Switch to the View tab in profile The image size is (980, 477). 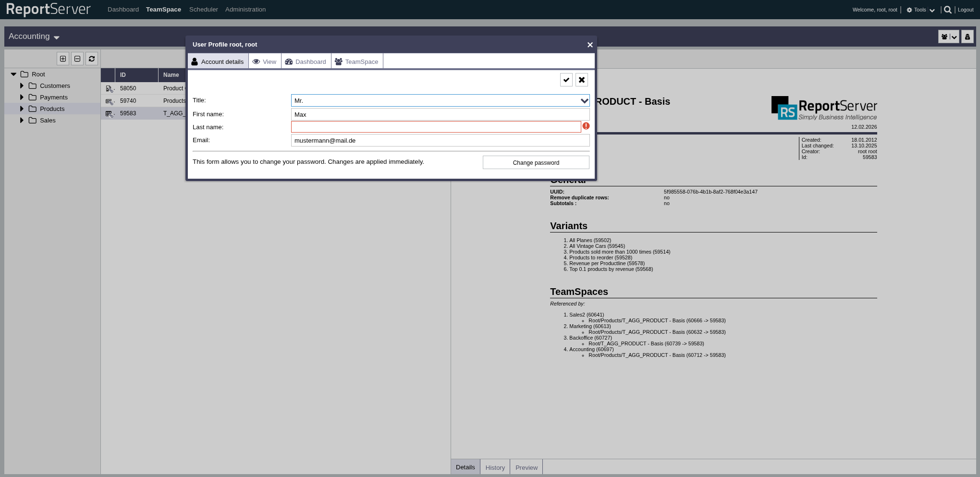(x=265, y=61)
